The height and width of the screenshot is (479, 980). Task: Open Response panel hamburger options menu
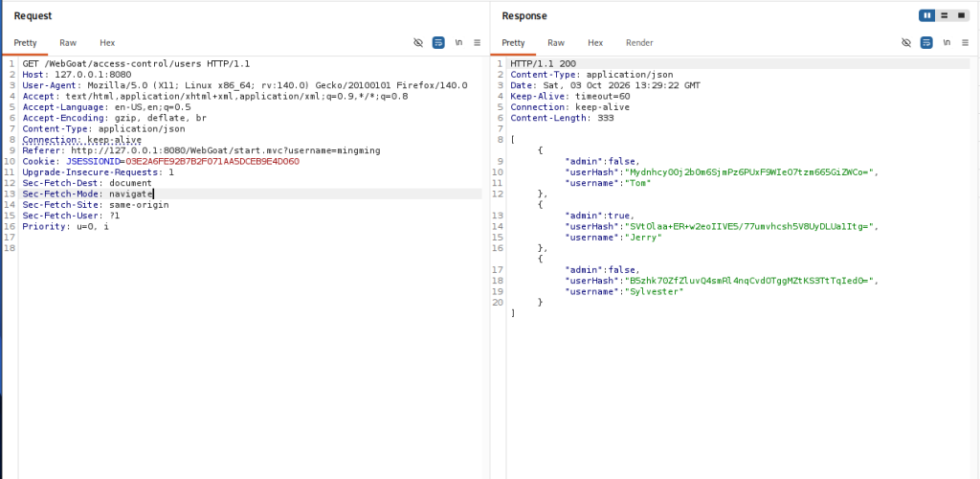click(x=965, y=42)
